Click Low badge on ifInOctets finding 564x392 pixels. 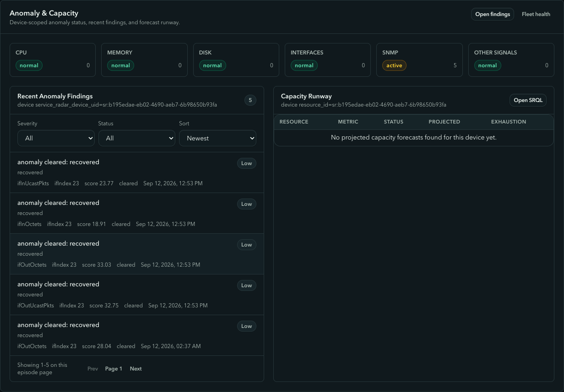247,204
